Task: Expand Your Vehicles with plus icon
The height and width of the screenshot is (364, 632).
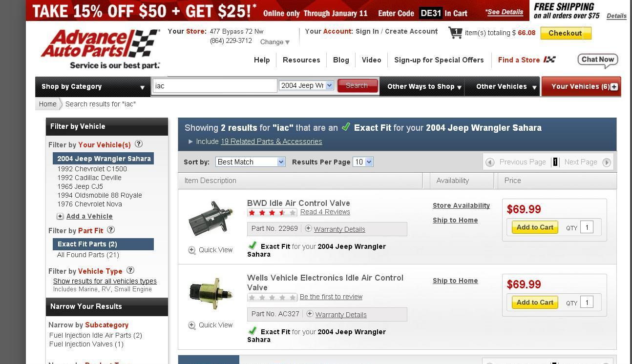Action: pyautogui.click(x=614, y=86)
